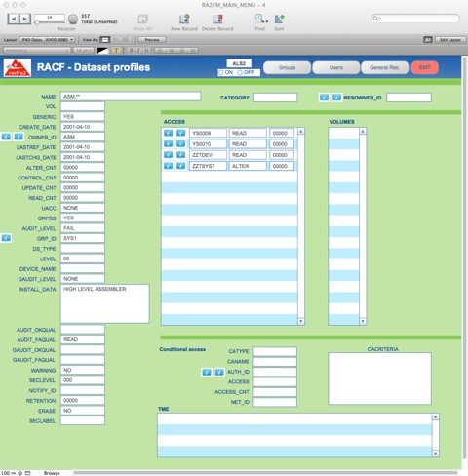Select the ON radio button
Viewport: 468px width, 476px height.
coord(221,72)
